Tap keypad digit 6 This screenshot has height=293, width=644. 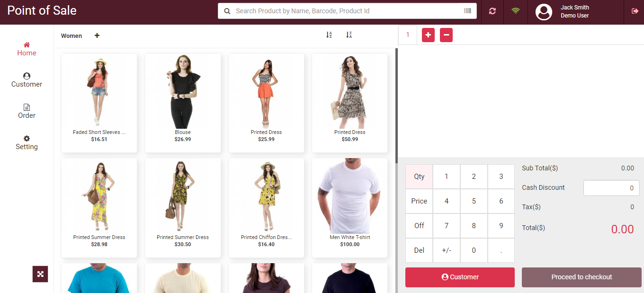coord(501,201)
